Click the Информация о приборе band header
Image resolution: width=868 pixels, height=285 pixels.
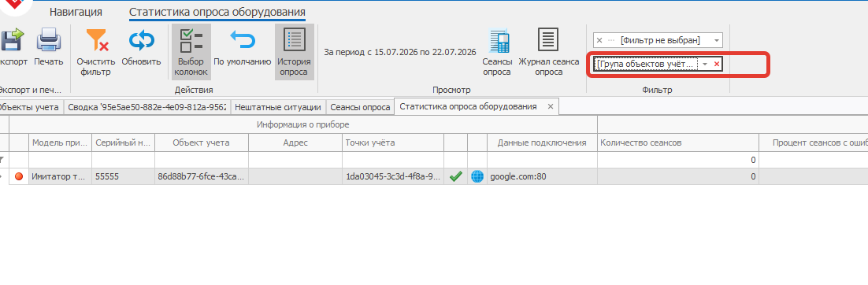click(302, 124)
